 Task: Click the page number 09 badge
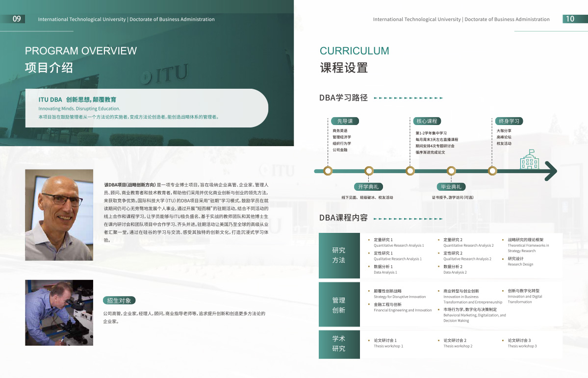click(x=17, y=19)
